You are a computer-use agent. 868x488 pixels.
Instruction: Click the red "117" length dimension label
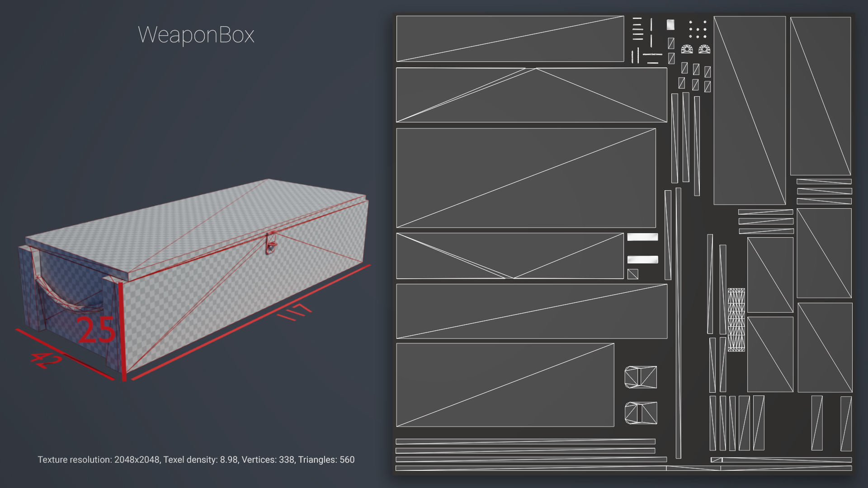coord(294,312)
